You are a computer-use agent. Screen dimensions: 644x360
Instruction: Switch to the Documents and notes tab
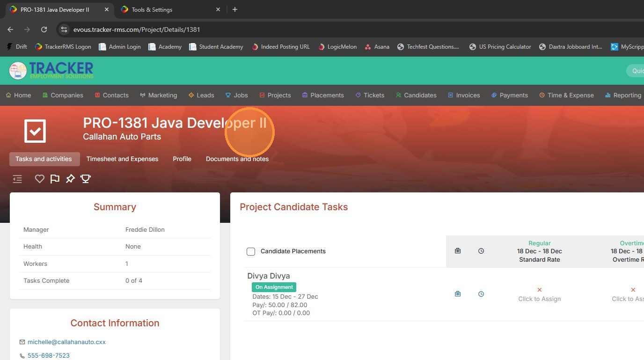[237, 159]
